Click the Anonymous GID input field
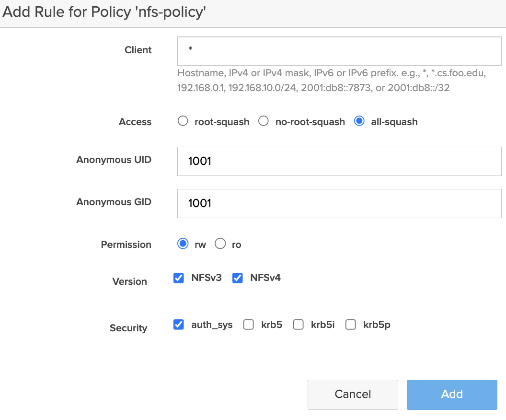Screen dimensions: 506x420 [339, 203]
